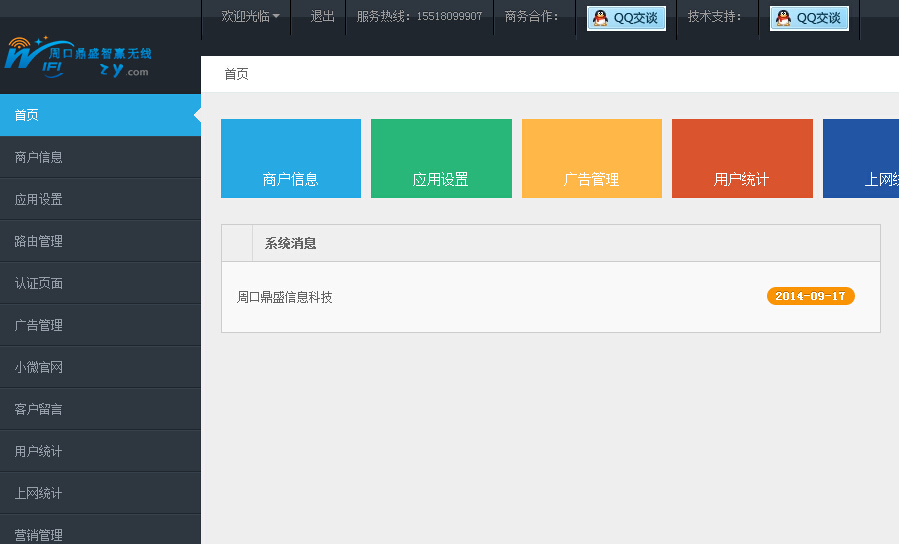Click the 周口鼎盛信息科技 system message
Screen dimensions: 899x544
[x=284, y=297]
